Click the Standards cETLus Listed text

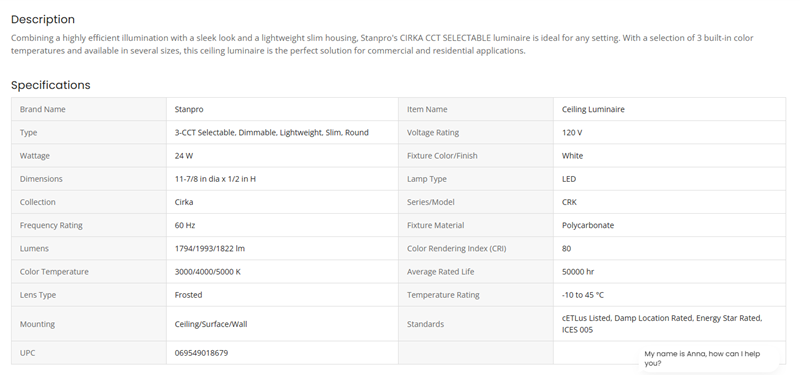click(x=586, y=318)
